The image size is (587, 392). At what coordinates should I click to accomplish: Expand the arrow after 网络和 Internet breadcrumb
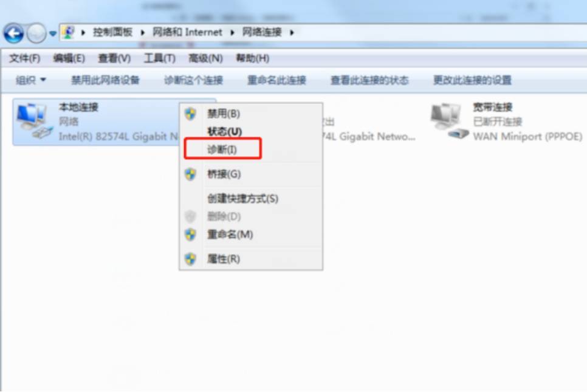(232, 33)
